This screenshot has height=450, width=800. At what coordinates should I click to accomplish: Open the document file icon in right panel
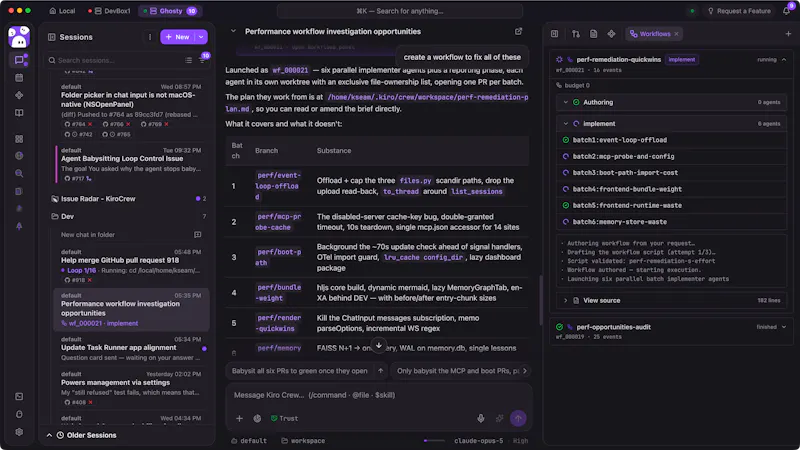[x=593, y=34]
